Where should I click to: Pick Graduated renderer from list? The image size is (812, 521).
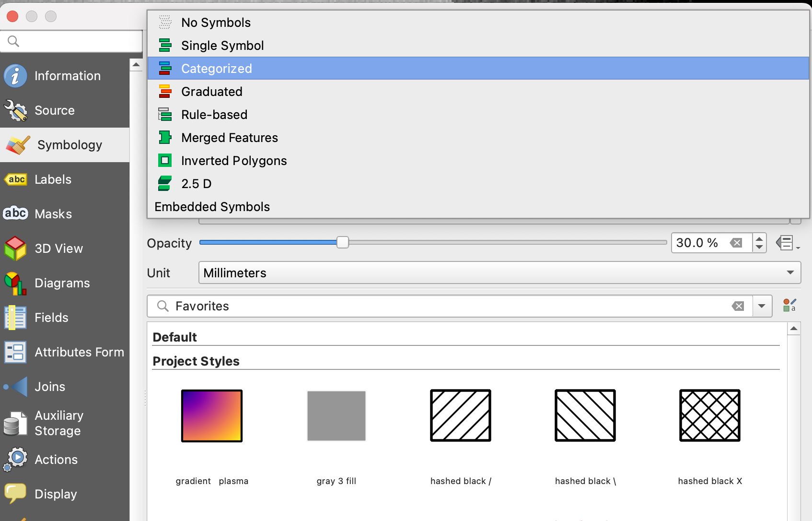coord(478,92)
